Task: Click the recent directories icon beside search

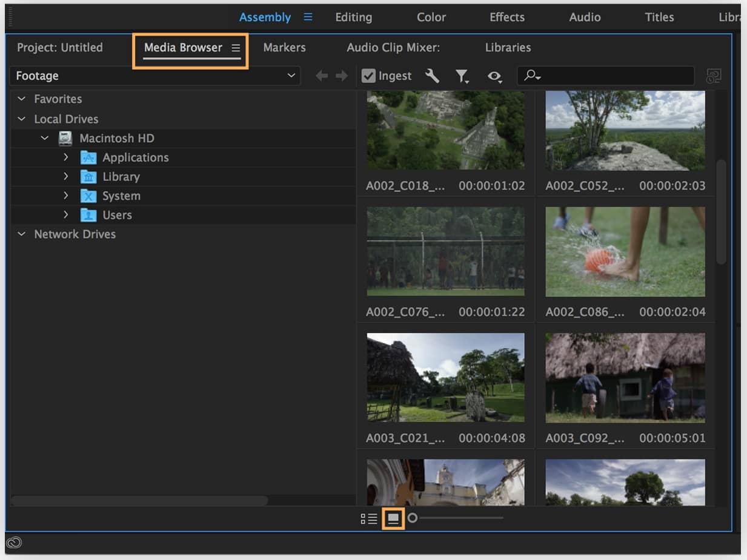Action: (x=714, y=76)
